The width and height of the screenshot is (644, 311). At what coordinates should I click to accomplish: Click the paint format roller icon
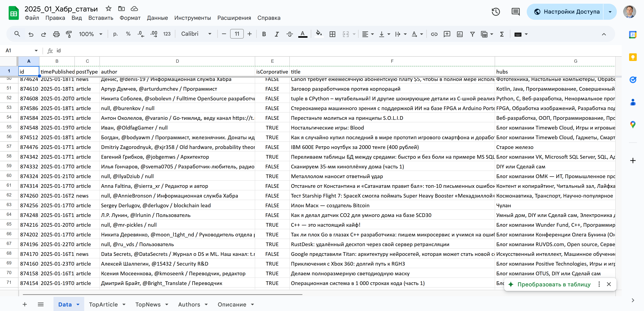point(69,34)
